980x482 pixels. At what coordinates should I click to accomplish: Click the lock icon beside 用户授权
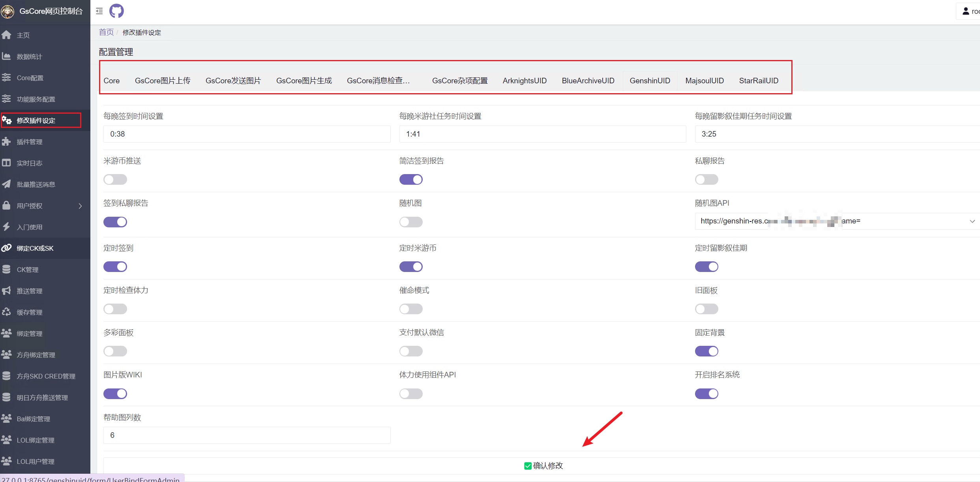point(6,206)
